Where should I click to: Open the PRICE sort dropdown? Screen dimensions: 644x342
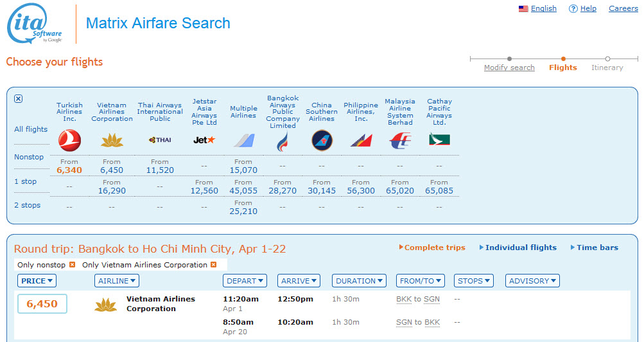pyautogui.click(x=37, y=281)
